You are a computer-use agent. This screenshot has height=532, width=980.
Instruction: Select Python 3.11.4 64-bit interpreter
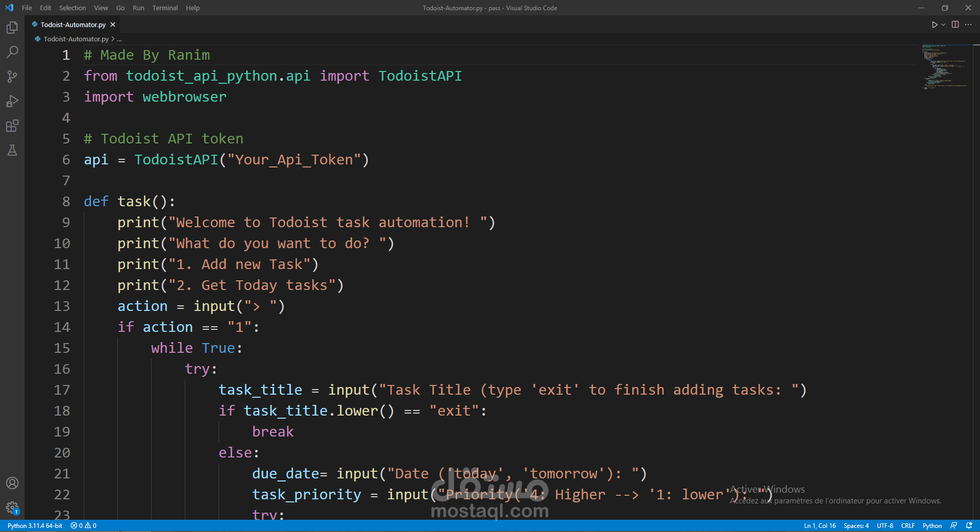35,526
